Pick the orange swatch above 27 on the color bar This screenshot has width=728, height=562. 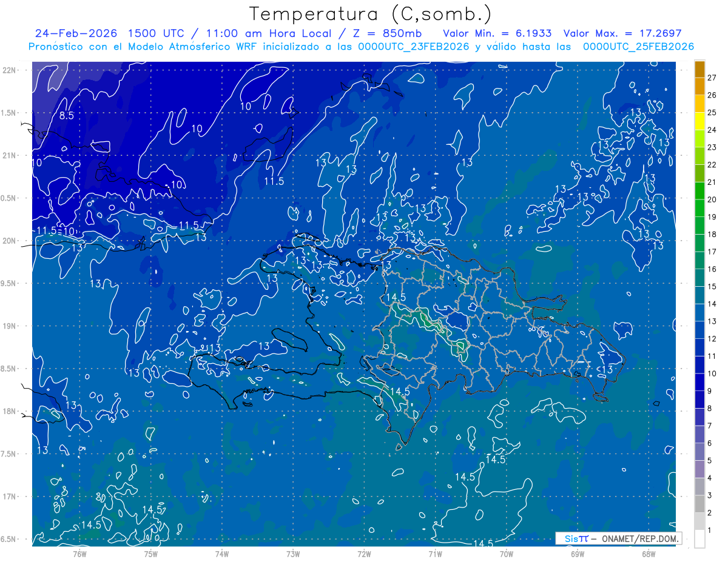699,69
